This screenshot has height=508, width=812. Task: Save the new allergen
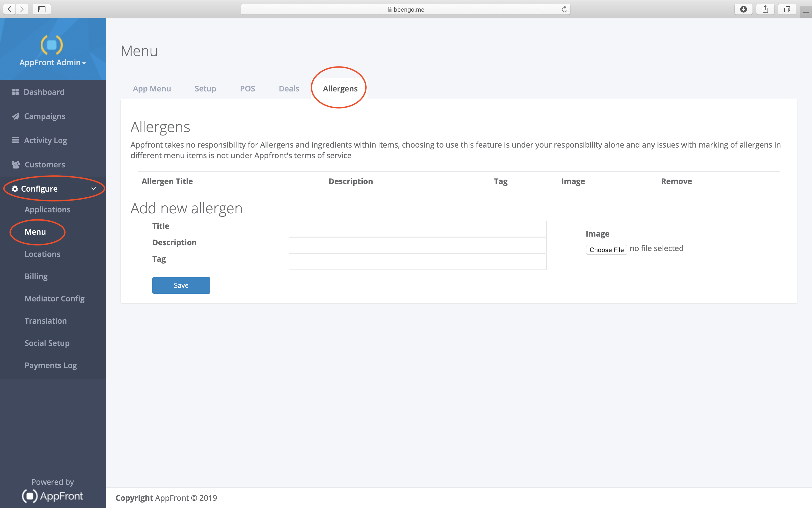pos(181,285)
